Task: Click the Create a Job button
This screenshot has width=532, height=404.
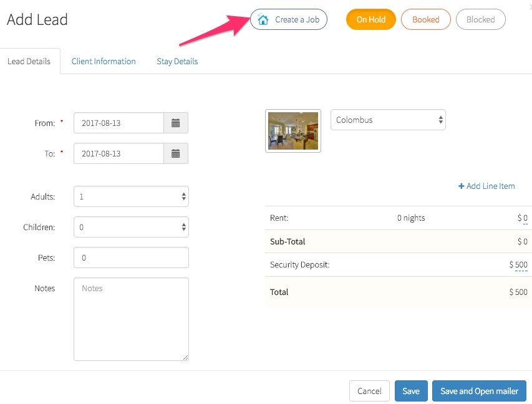Action: [288, 19]
